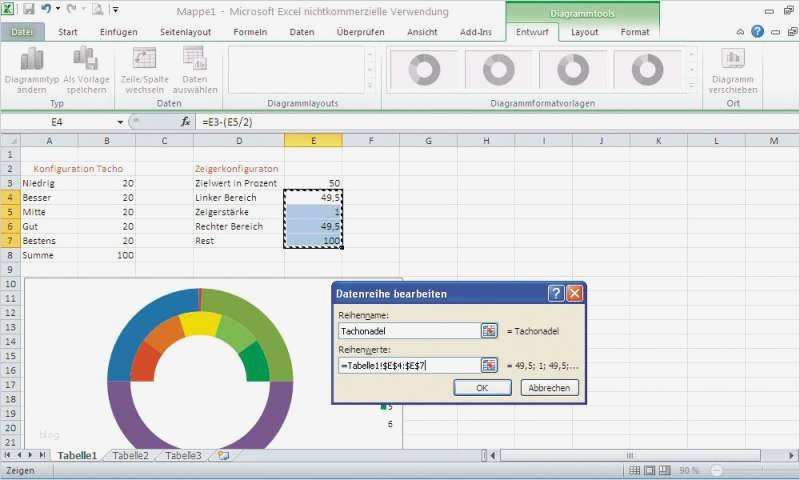The height and width of the screenshot is (480, 800).
Task: Click Normal view icon in status bar
Action: [634, 470]
